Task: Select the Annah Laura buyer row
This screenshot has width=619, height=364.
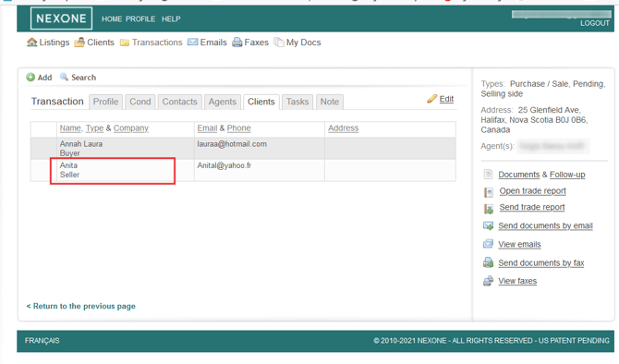Action: point(243,149)
